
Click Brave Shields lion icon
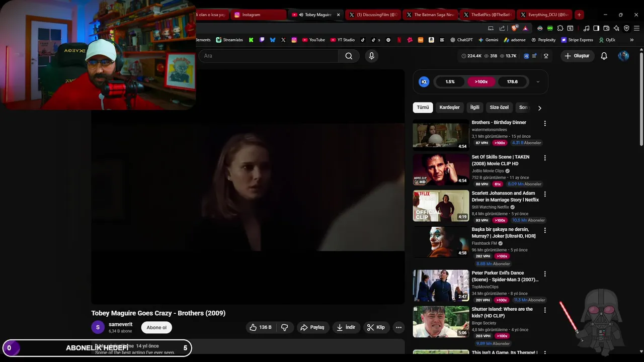pos(514,28)
